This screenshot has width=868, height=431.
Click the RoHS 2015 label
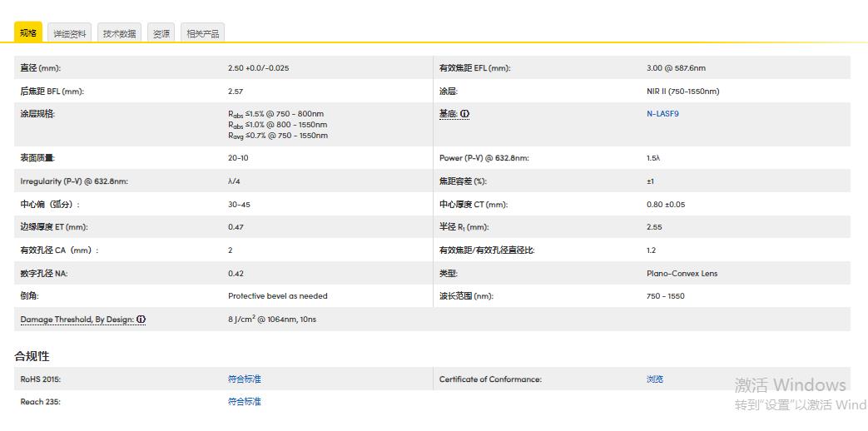(41, 379)
